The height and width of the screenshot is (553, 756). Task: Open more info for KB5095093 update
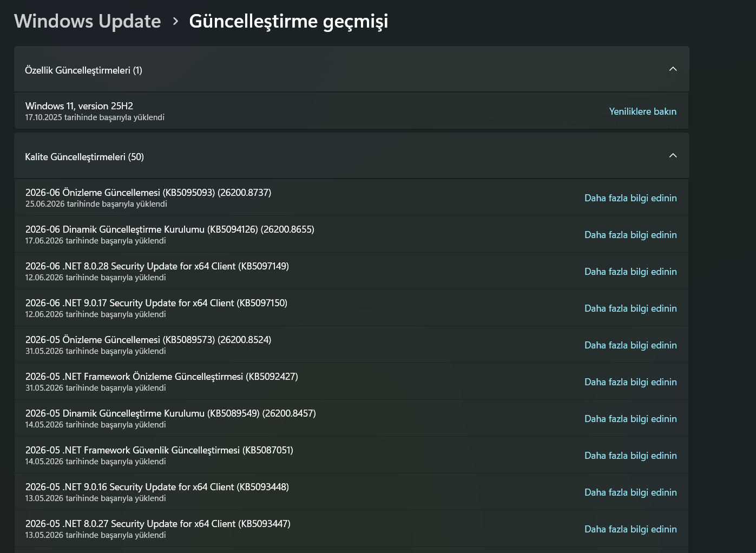pos(630,198)
